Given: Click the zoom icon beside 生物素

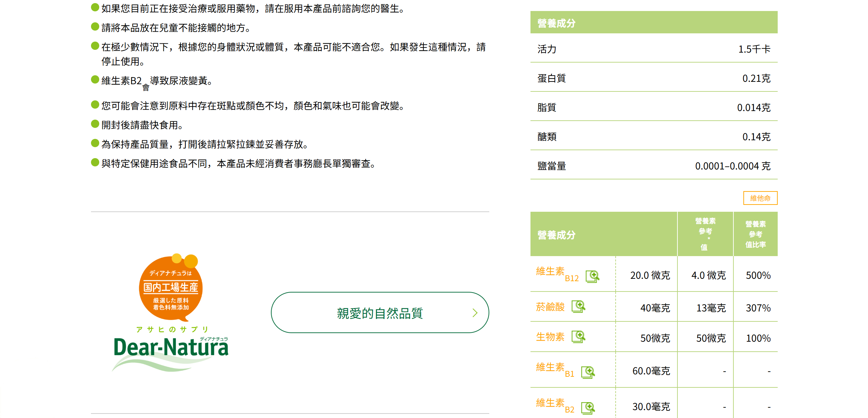Looking at the screenshot, I should tap(578, 336).
